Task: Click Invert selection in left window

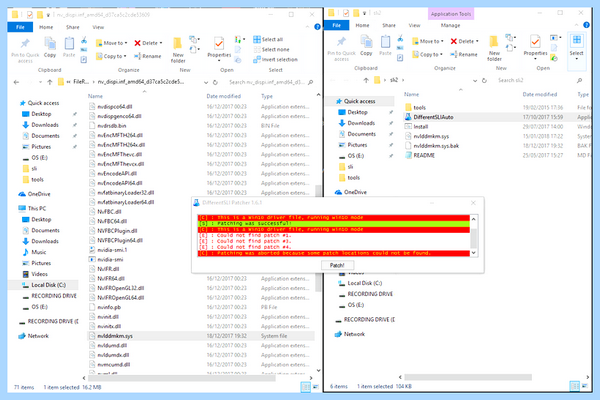Action: [x=275, y=59]
